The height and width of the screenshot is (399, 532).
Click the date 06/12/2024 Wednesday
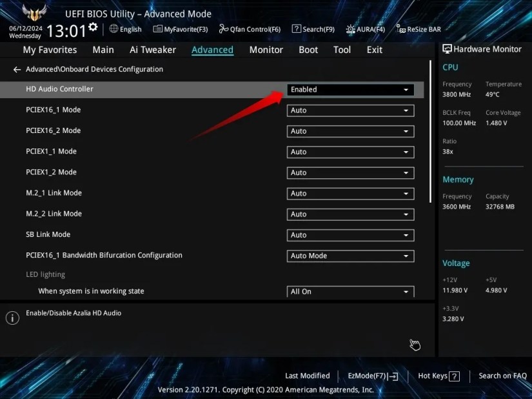(25, 32)
